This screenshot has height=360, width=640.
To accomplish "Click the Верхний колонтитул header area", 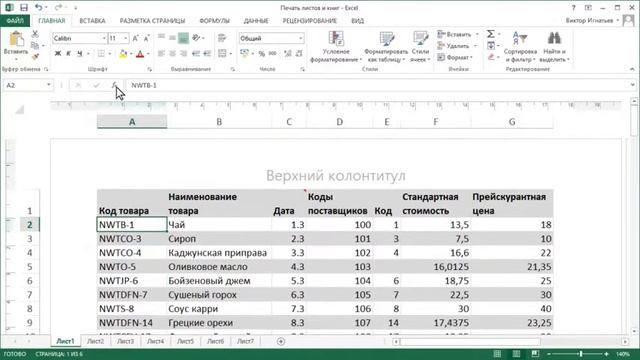I will click(336, 176).
